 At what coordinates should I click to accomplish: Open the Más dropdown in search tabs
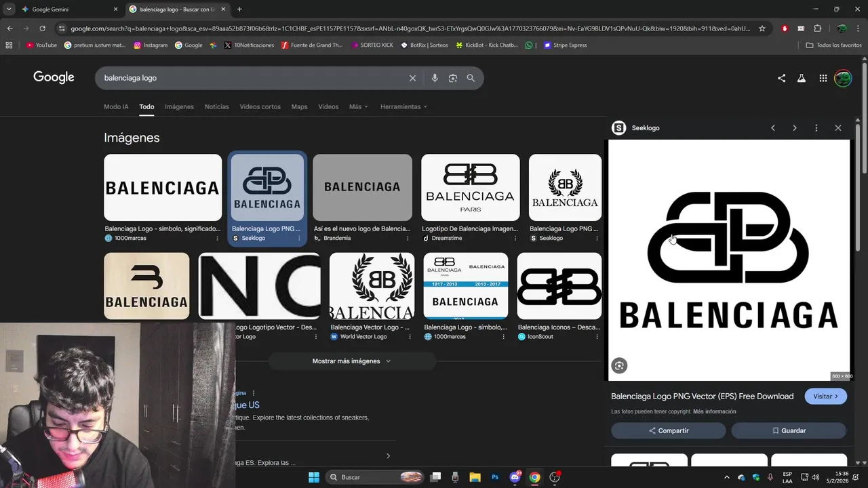(358, 107)
